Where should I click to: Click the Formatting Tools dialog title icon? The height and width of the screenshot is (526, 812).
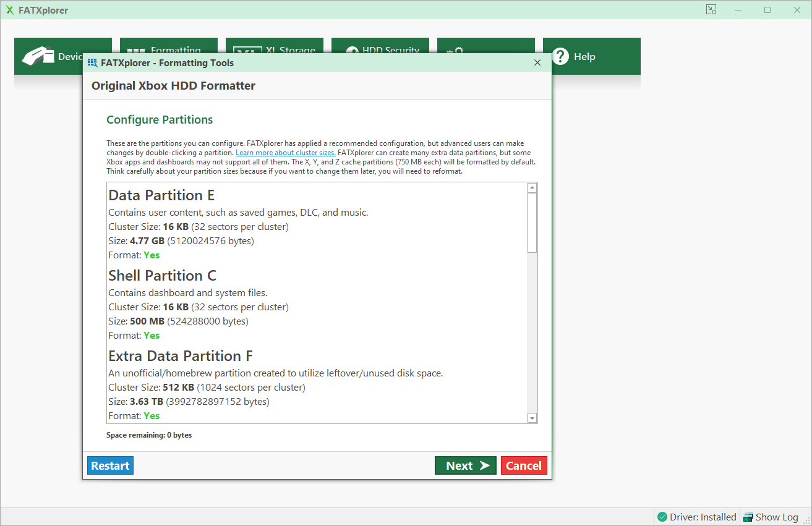point(93,62)
